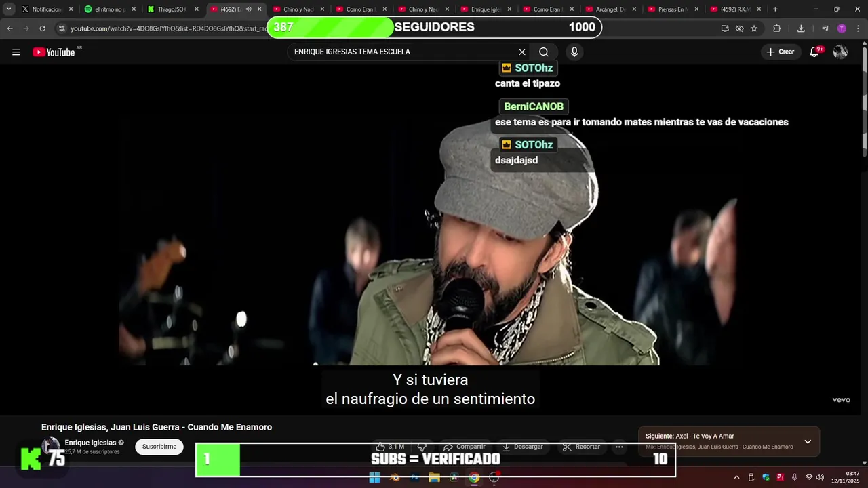Open more actions for the video
The height and width of the screenshot is (488, 868).
tap(619, 447)
